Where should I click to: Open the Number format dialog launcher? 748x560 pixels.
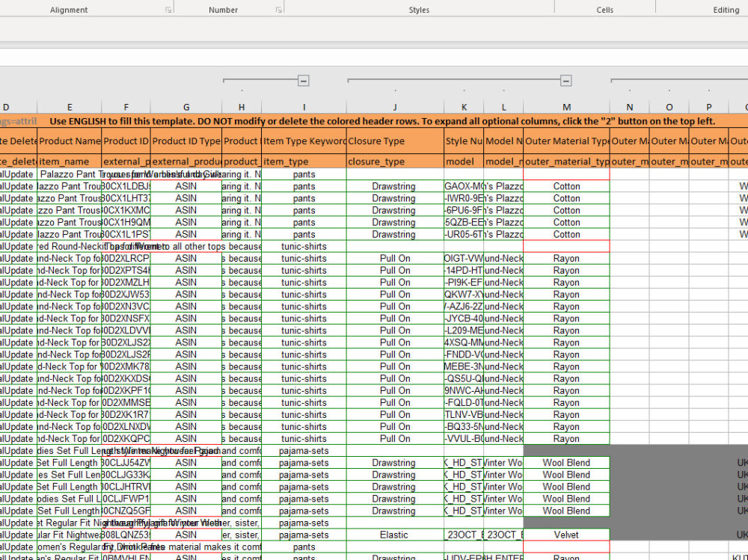click(278, 10)
